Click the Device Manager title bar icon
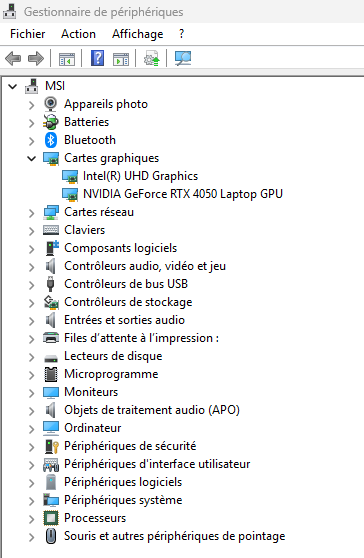This screenshot has height=558, width=364. point(10,11)
